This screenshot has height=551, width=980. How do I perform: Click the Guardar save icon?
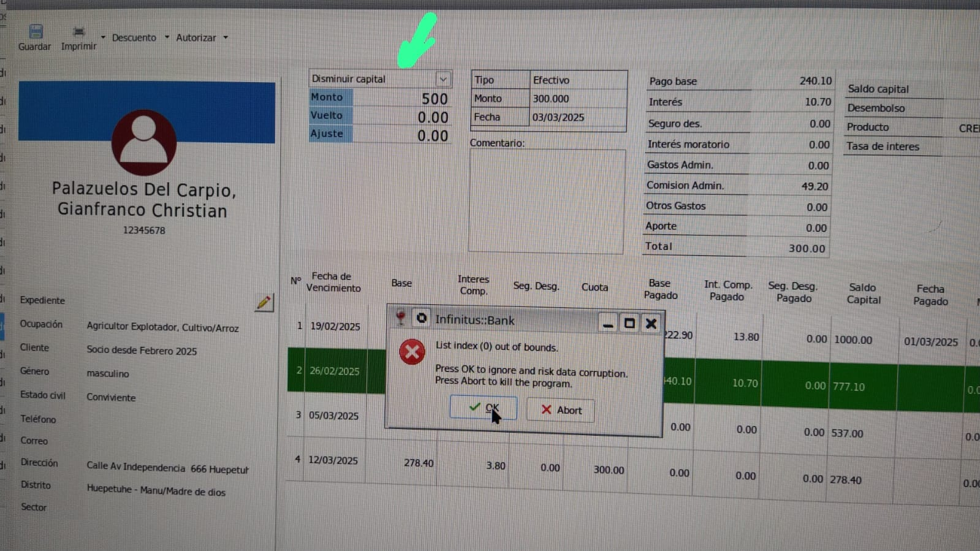(x=36, y=32)
